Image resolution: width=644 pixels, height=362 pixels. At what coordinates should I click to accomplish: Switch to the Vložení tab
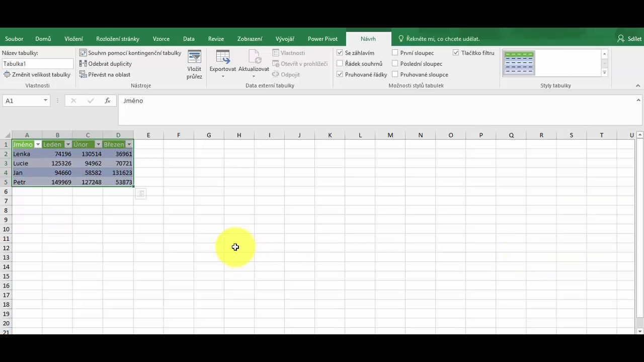coord(74,39)
